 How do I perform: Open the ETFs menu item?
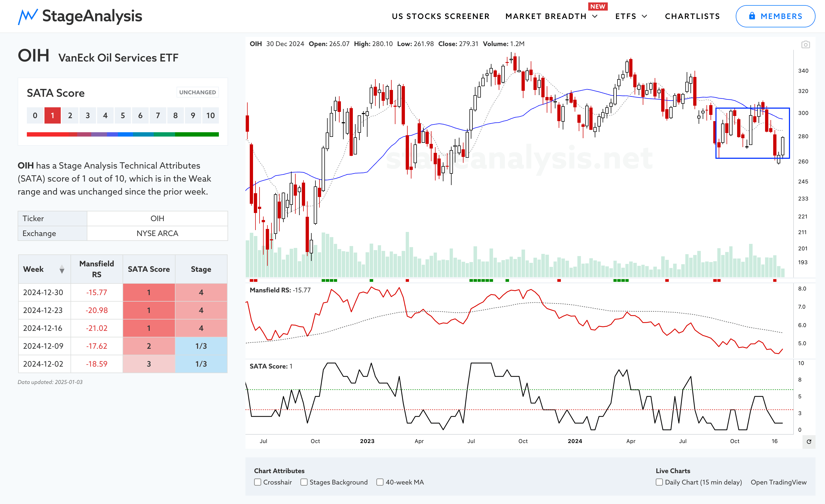click(626, 16)
